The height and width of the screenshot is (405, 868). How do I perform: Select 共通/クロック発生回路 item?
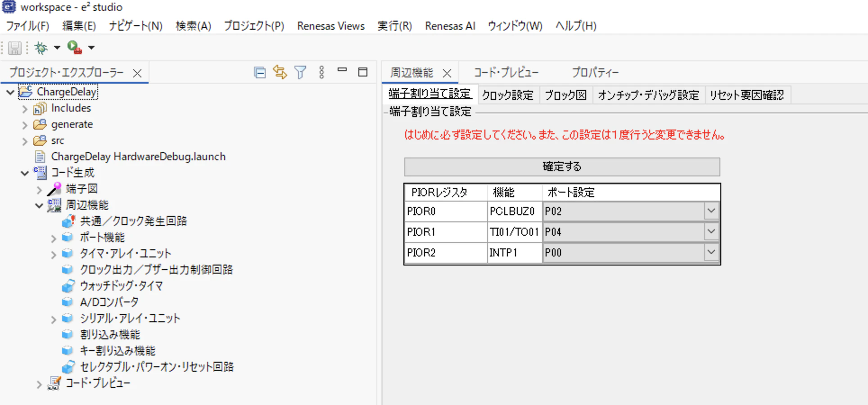pos(133,221)
